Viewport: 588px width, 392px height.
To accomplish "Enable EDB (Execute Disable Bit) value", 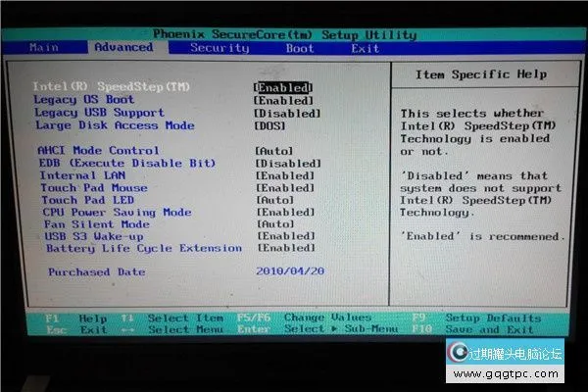I will pyautogui.click(x=288, y=164).
